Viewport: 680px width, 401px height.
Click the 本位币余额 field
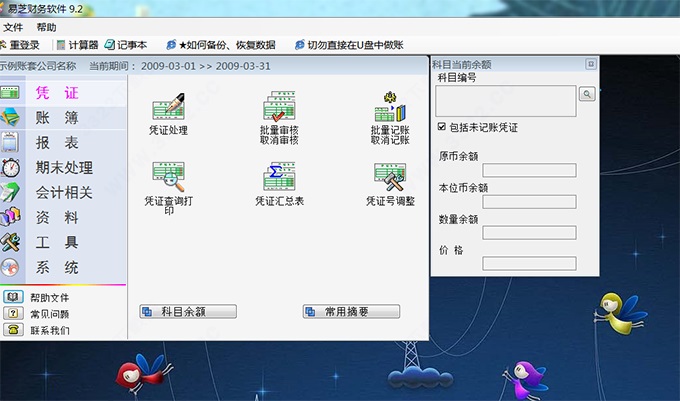[x=529, y=202]
